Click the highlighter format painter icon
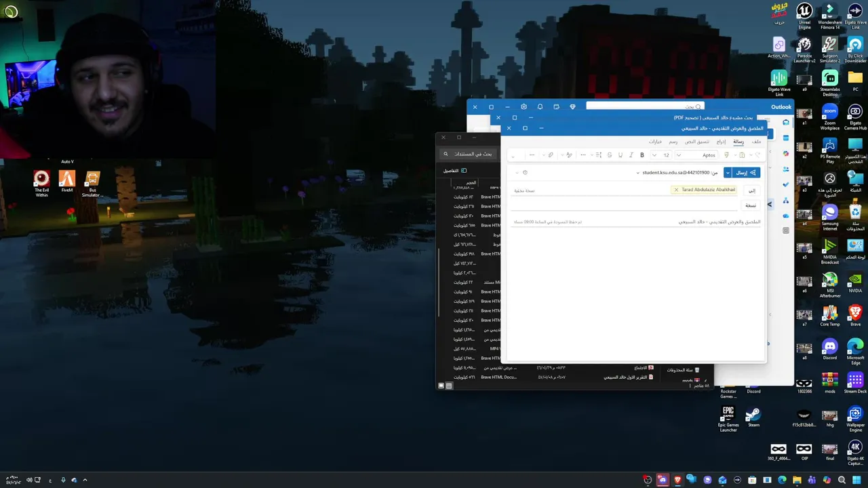 pyautogui.click(x=726, y=155)
